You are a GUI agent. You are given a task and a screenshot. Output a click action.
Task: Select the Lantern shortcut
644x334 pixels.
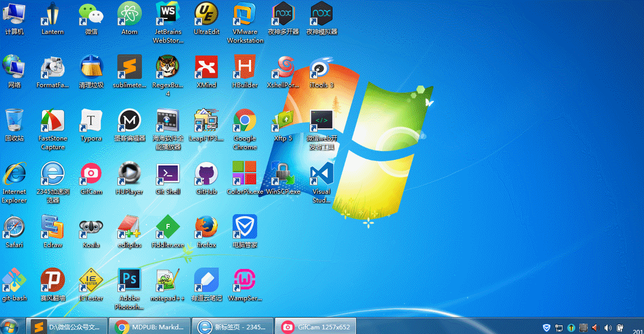[x=53, y=18]
